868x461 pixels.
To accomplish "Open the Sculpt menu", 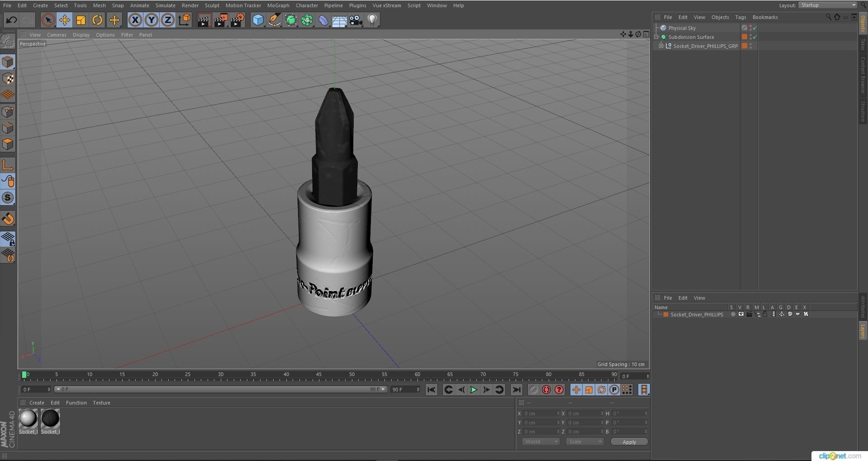I will click(x=212, y=5).
